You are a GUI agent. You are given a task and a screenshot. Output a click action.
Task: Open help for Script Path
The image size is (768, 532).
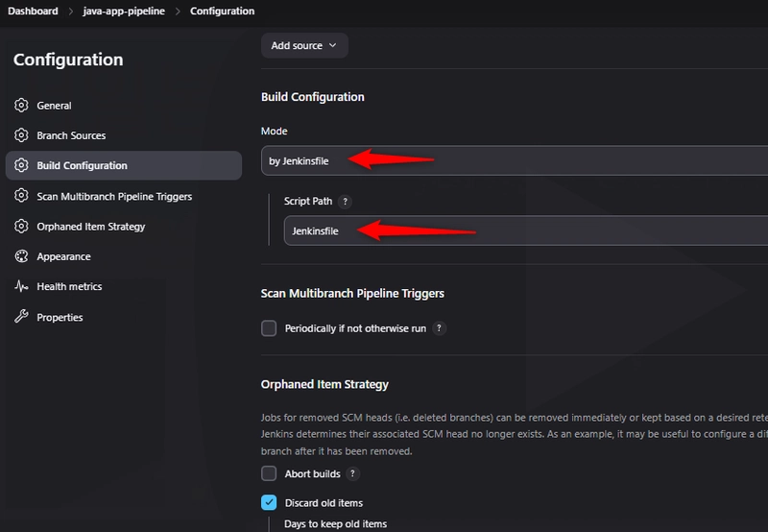click(345, 202)
